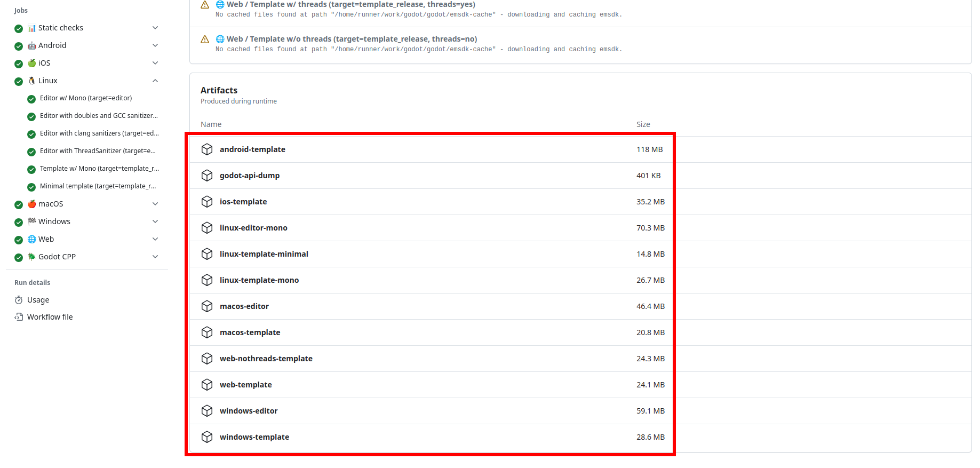
Task: Expand the Godot CPP job group chevron
Action: pos(155,257)
